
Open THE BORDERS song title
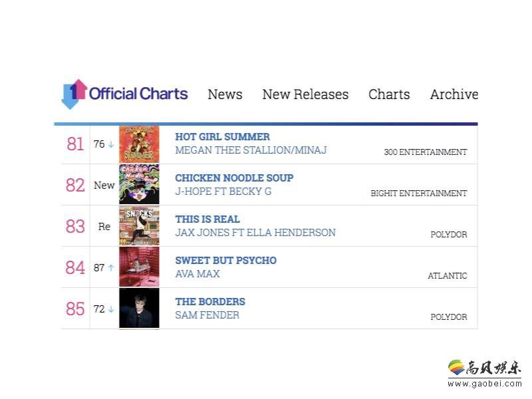click(x=210, y=302)
